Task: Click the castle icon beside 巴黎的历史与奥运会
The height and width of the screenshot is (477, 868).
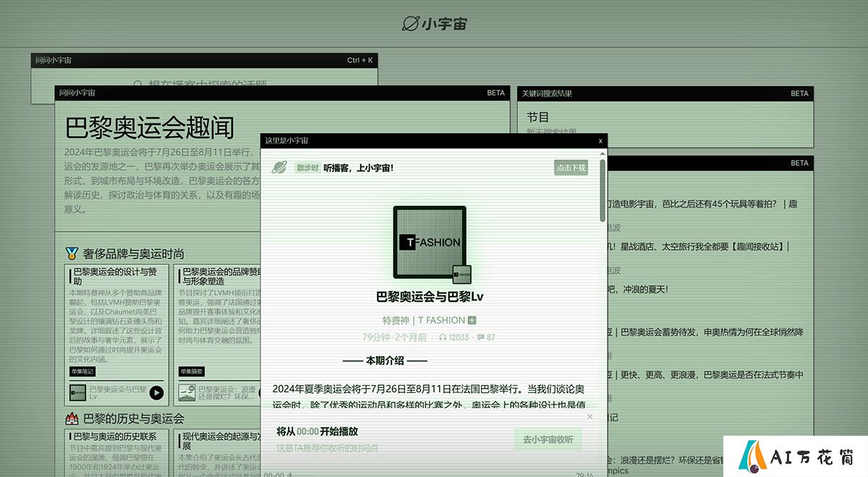Action: pos(72,418)
